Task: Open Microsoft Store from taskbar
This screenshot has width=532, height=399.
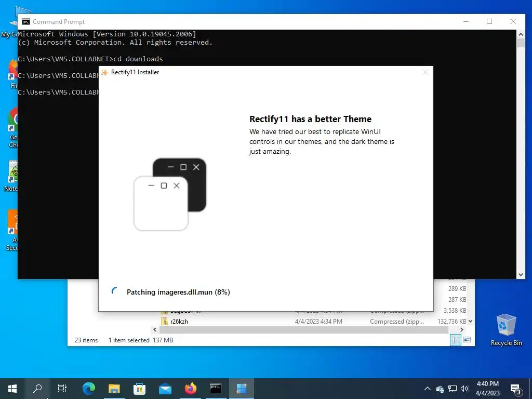Action: coord(139,389)
